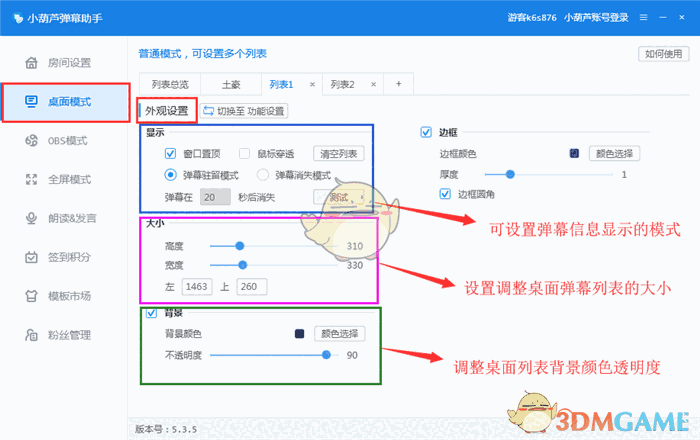The width and height of the screenshot is (700, 440).
Task: Select the 桌面模式 monitor icon
Action: [31, 102]
